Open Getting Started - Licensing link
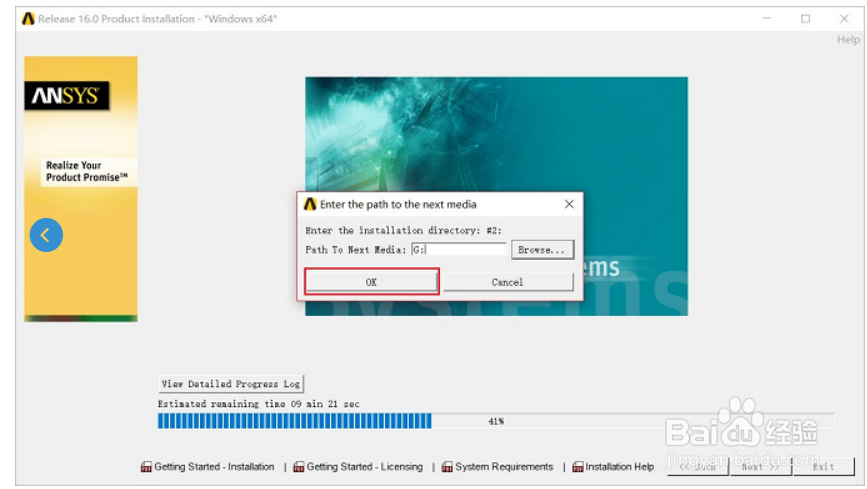 [x=364, y=467]
